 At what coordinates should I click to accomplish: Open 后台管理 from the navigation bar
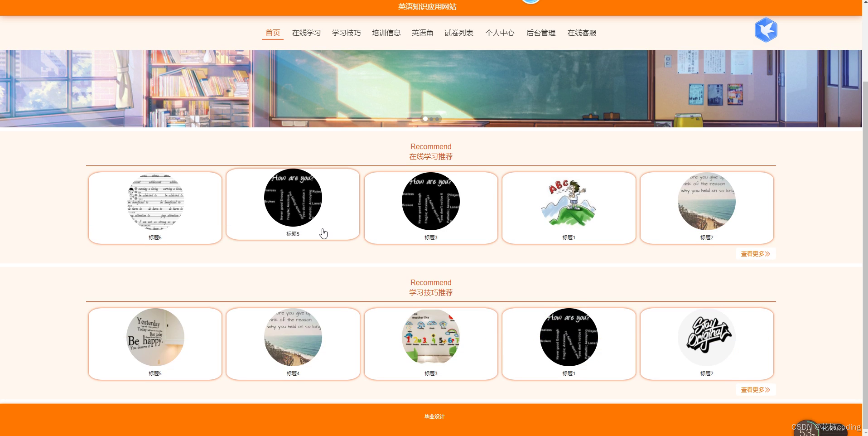tap(540, 33)
